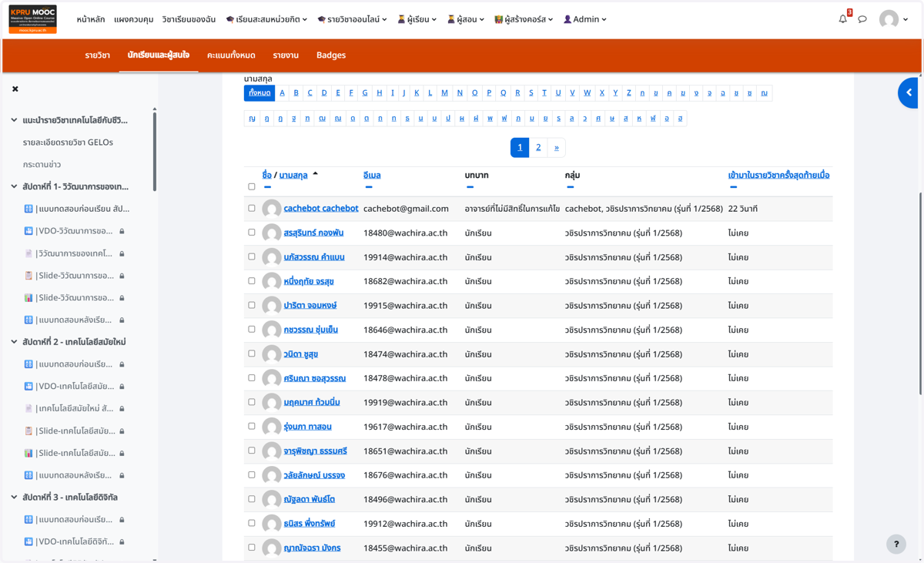This screenshot has width=924, height=563.
Task: Open VDO-เทคโนโลยีดิจิทั... activity in week 3
Action: click(x=75, y=541)
